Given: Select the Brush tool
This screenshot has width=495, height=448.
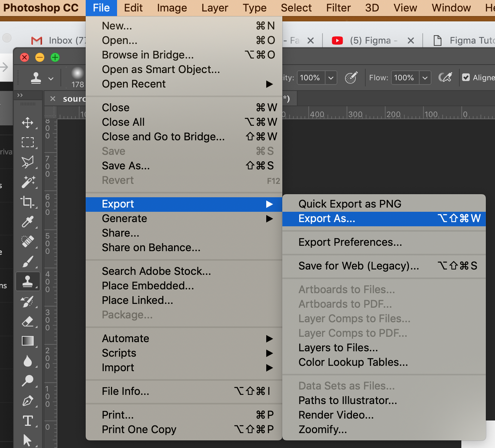Looking at the screenshot, I should (x=28, y=261).
